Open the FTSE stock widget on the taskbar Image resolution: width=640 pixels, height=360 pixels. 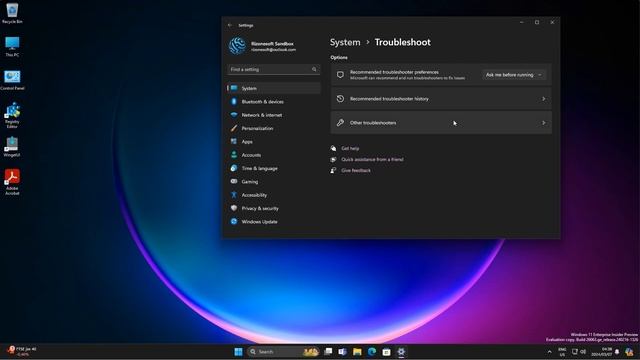[x=22, y=351]
